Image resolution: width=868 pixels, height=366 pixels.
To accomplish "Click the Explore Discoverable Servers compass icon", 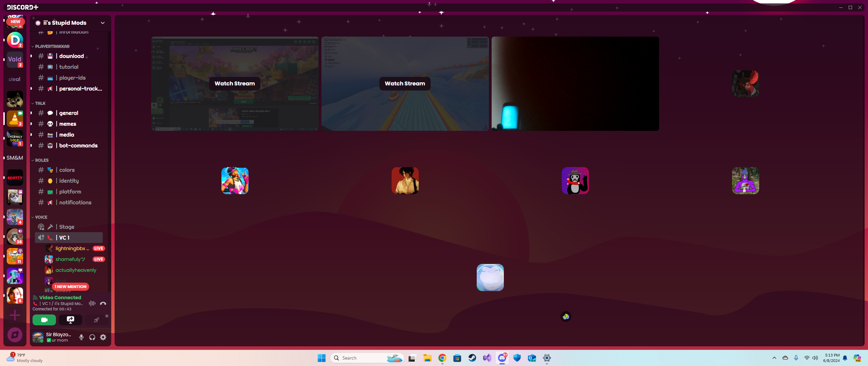I will click(15, 335).
